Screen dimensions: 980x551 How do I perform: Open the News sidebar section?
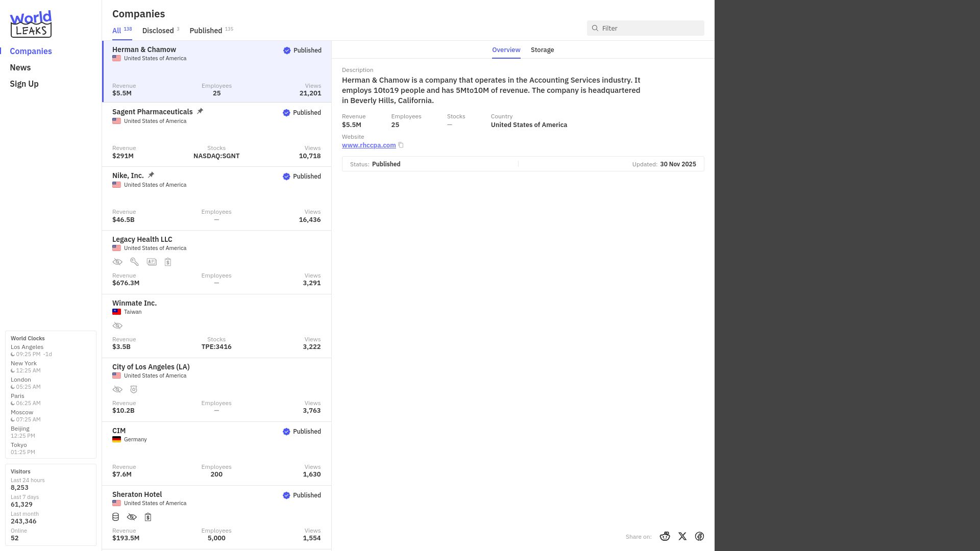click(x=20, y=67)
